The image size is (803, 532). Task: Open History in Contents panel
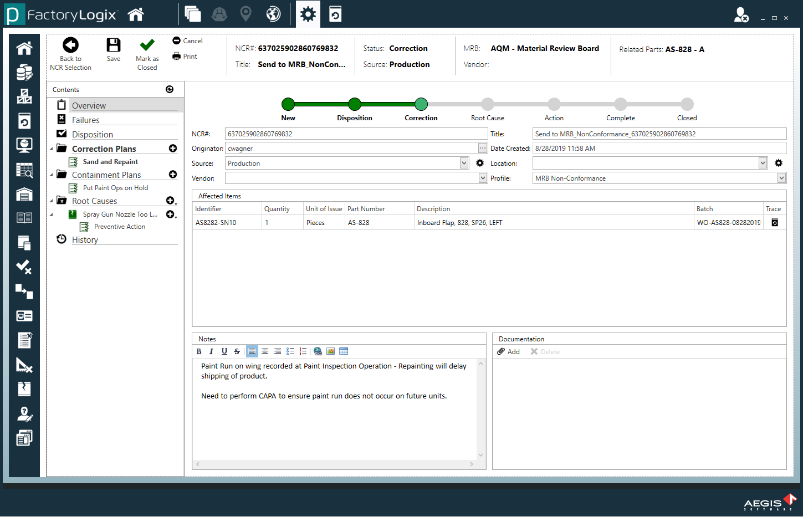(85, 240)
